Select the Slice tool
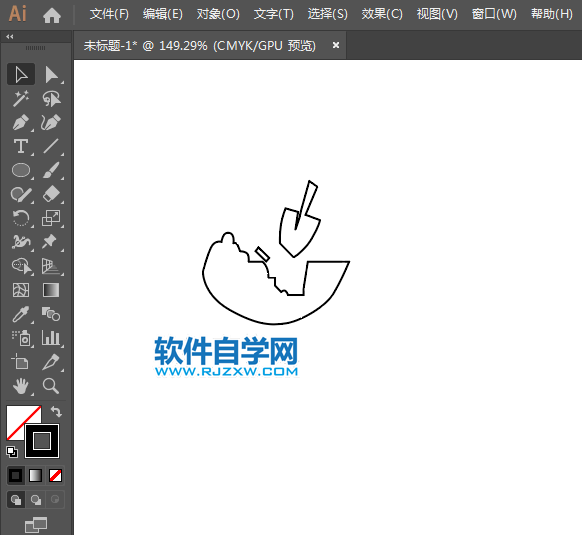This screenshot has height=535, width=582. tap(51, 362)
